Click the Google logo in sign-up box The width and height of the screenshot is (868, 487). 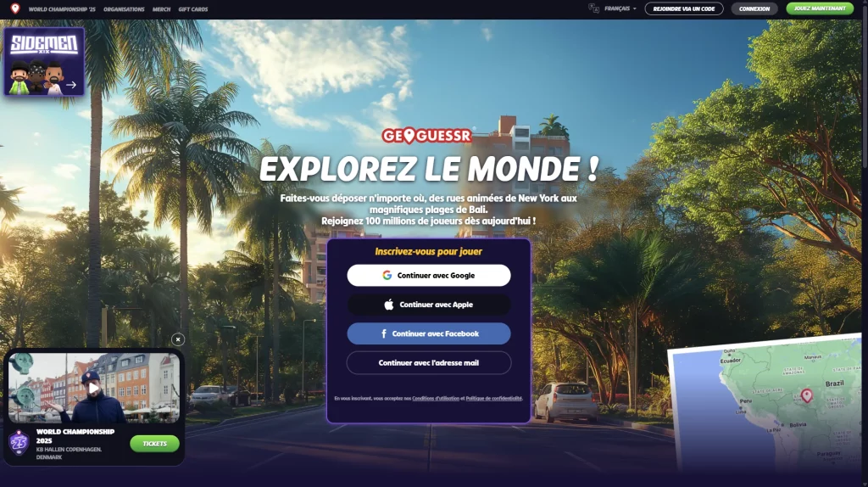coord(387,276)
